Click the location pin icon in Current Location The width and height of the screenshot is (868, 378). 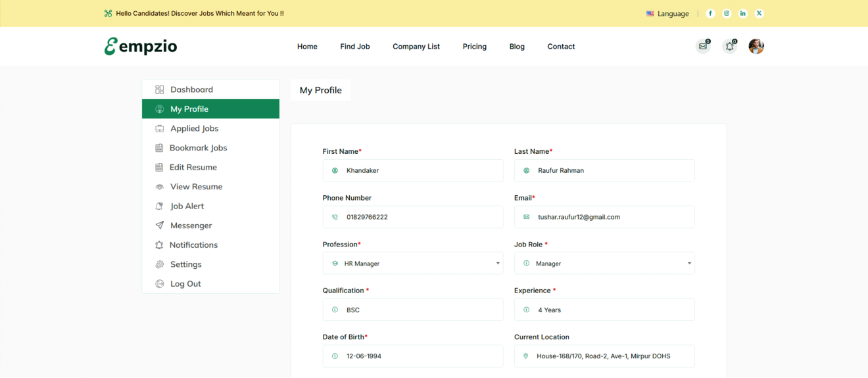tap(525, 356)
